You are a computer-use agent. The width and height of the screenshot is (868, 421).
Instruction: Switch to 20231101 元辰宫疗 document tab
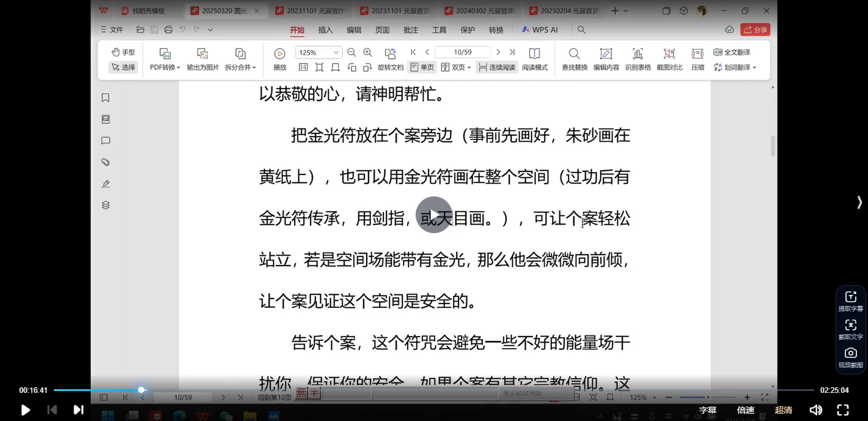(x=311, y=11)
